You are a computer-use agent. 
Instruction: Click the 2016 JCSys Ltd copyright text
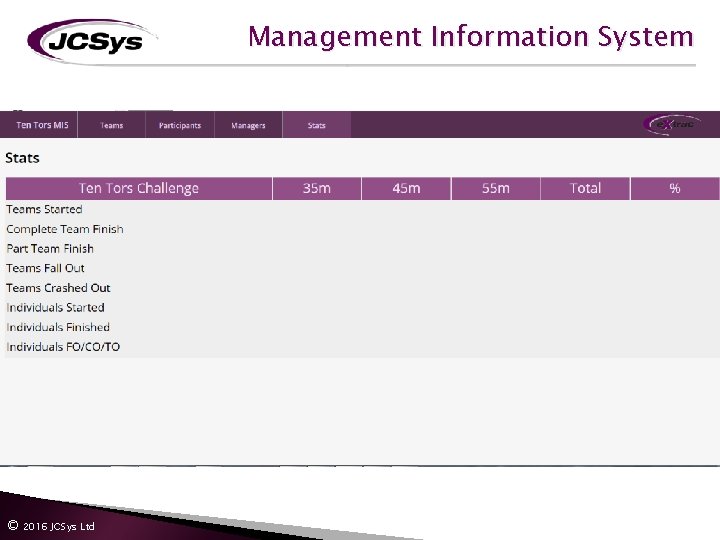click(x=51, y=526)
